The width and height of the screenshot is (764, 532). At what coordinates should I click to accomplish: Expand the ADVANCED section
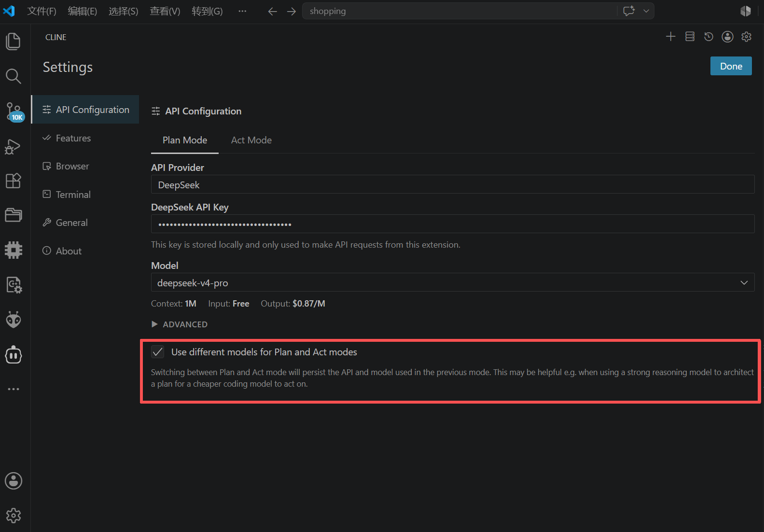180,324
